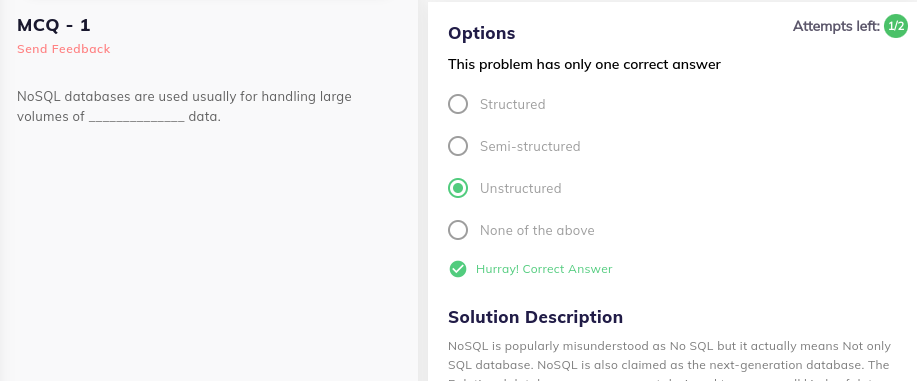The image size is (917, 381).
Task: Open the Send Feedback link
Action: 64,49
